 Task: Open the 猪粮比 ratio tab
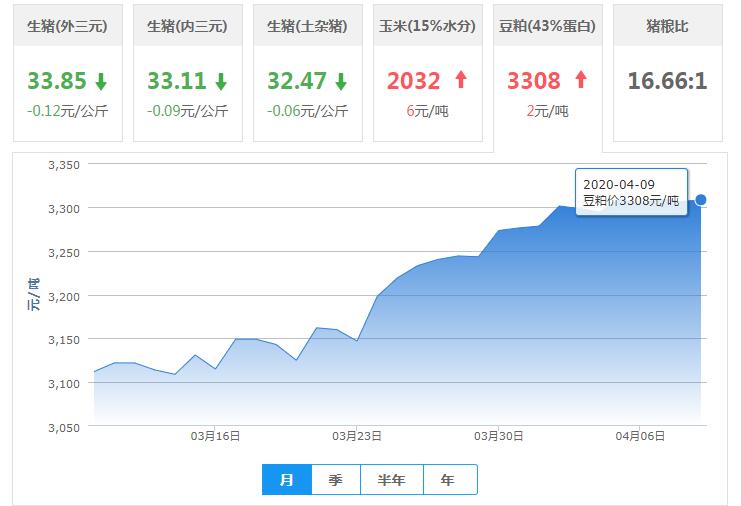coord(668,27)
